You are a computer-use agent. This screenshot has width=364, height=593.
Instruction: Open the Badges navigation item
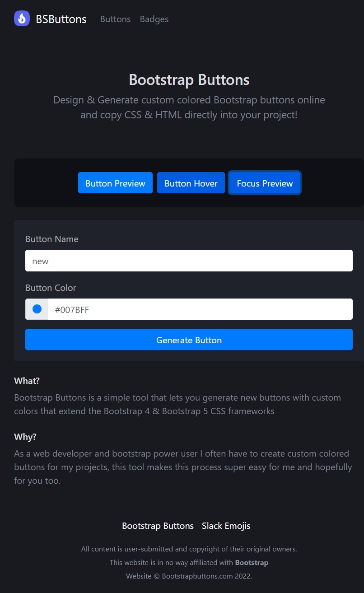154,19
